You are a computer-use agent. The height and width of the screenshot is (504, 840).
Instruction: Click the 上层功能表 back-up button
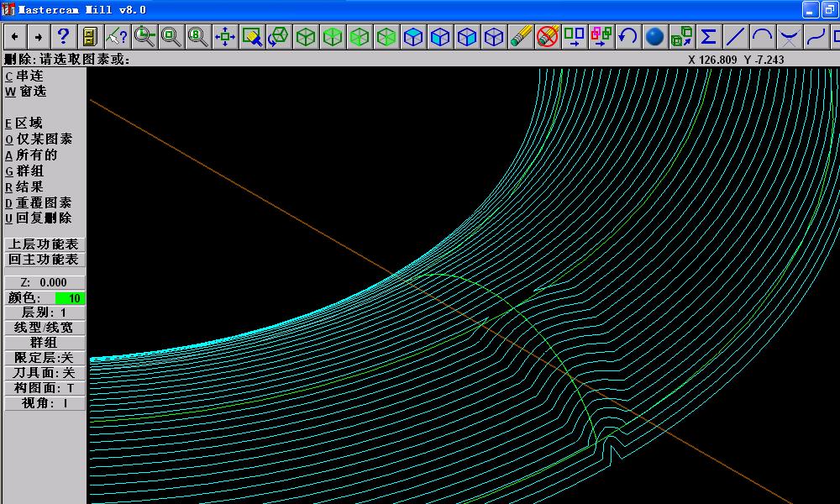pos(45,244)
